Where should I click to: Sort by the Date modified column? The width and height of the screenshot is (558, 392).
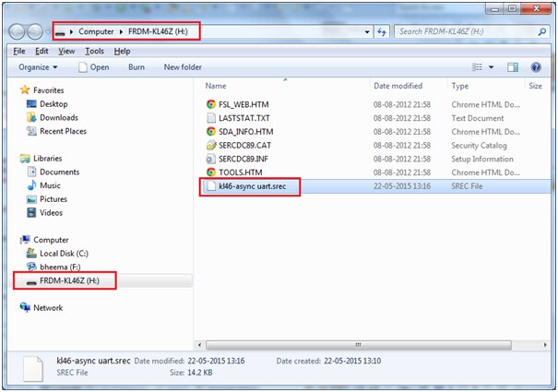(398, 86)
